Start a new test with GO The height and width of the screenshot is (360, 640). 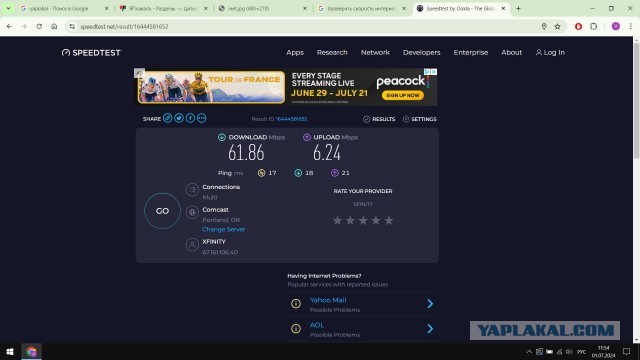162,211
